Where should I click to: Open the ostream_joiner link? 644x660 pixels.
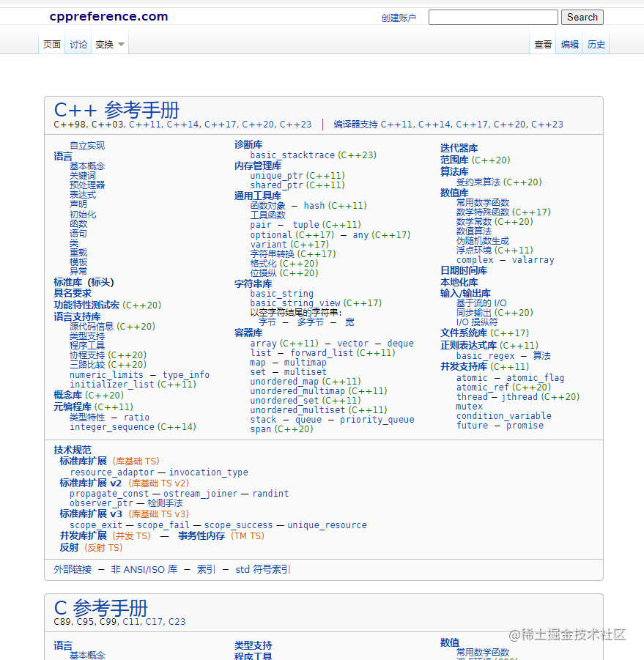pyautogui.click(x=200, y=493)
